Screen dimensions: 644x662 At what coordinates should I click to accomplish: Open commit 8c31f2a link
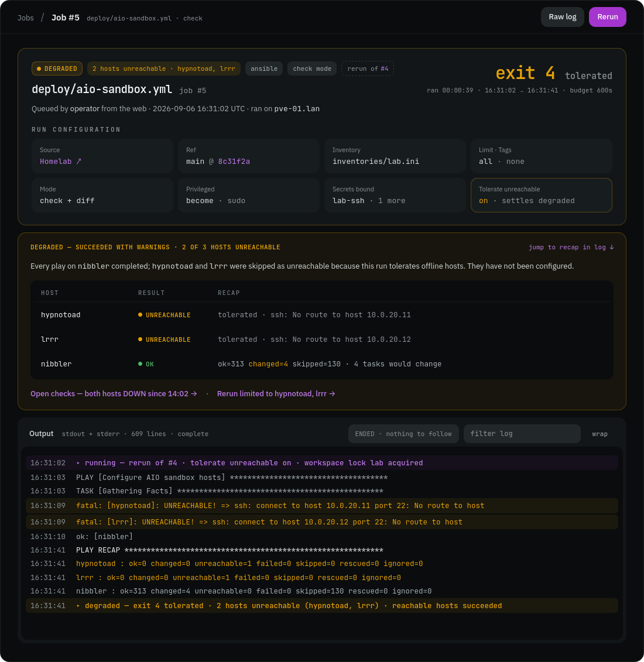click(234, 162)
